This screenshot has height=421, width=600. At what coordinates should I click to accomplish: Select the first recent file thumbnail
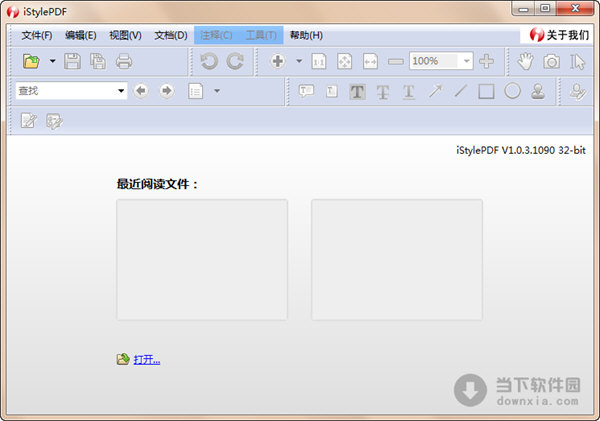point(202,259)
